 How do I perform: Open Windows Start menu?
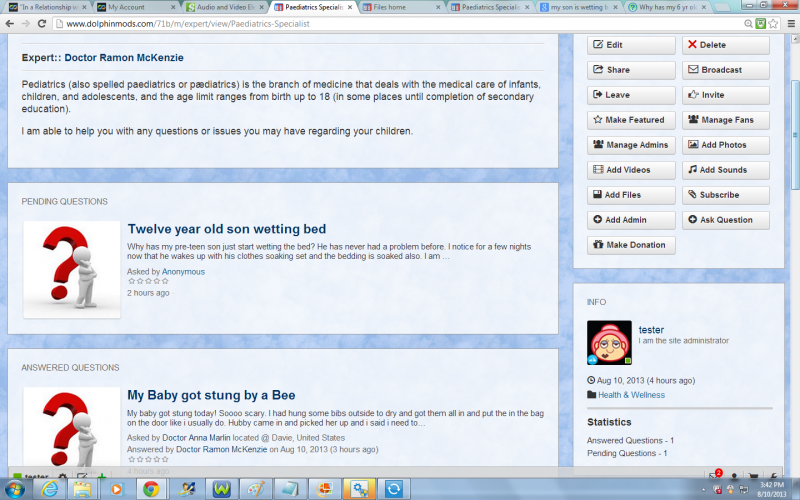(x=15, y=489)
